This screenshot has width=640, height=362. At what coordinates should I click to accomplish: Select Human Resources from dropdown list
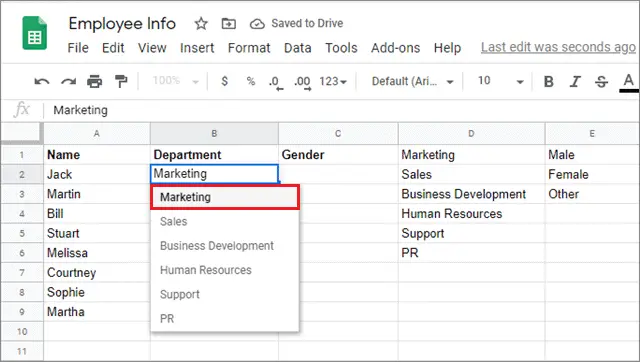click(x=225, y=270)
